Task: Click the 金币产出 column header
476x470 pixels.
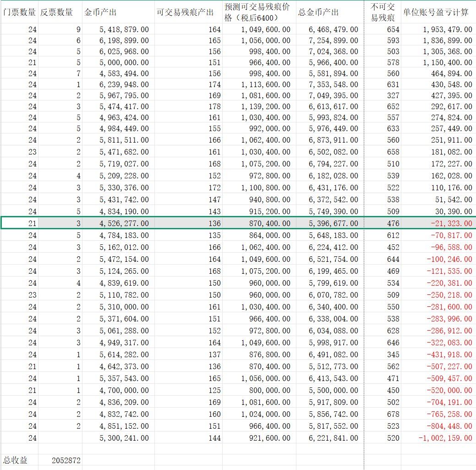Action: [x=118, y=12]
